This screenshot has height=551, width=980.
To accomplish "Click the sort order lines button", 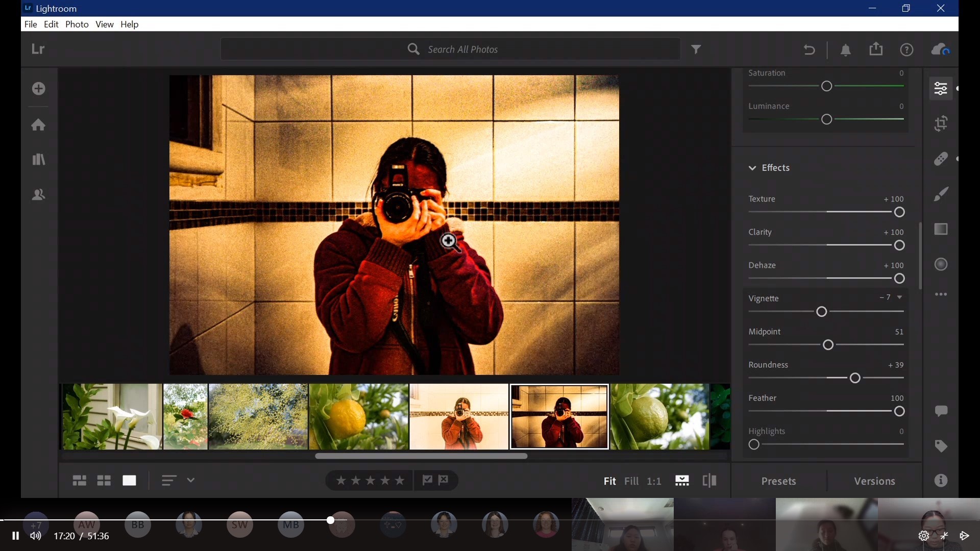I will pos(169,480).
